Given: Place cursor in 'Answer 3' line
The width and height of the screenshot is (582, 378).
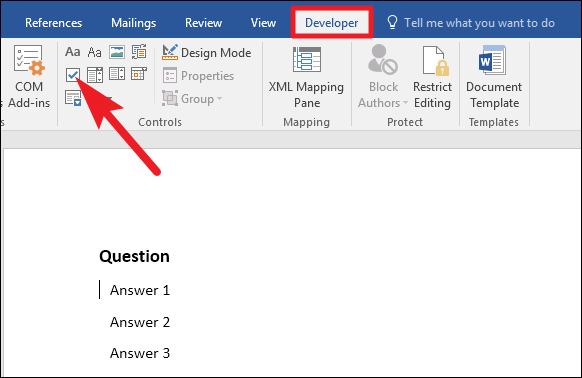Looking at the screenshot, I should point(140,353).
